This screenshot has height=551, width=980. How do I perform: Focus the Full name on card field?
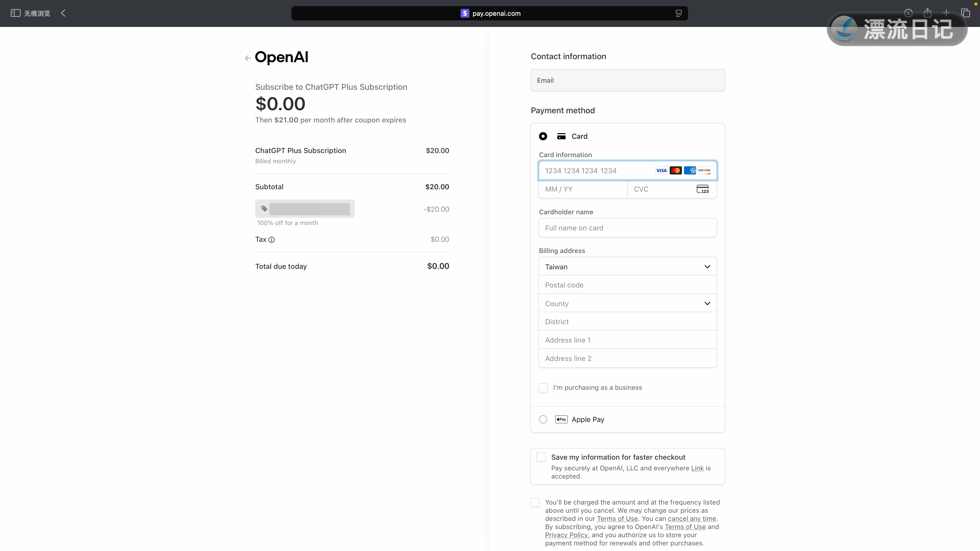point(628,228)
